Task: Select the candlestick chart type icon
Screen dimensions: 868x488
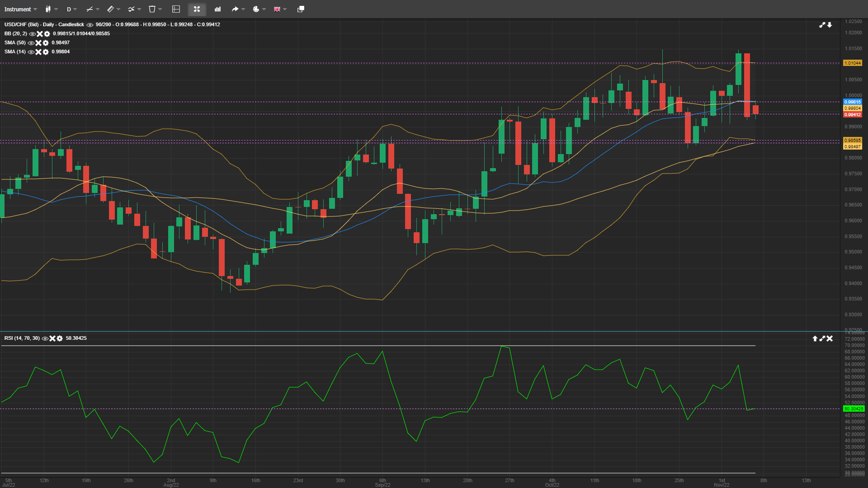Action: click(49, 9)
